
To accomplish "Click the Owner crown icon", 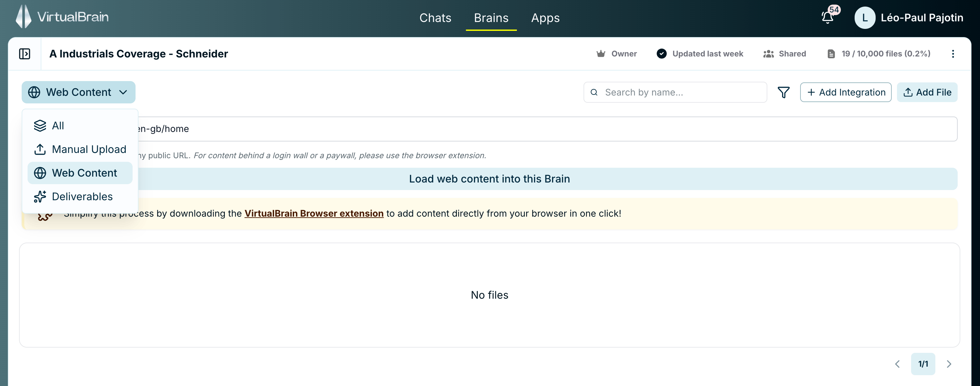I will (x=601, y=54).
